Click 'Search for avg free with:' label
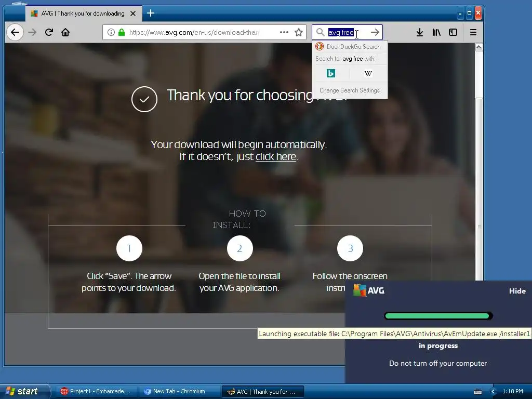This screenshot has width=532, height=399. coord(345,59)
